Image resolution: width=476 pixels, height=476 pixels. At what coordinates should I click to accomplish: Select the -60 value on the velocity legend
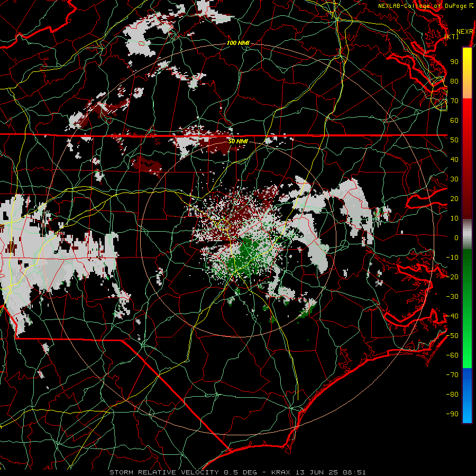point(452,355)
